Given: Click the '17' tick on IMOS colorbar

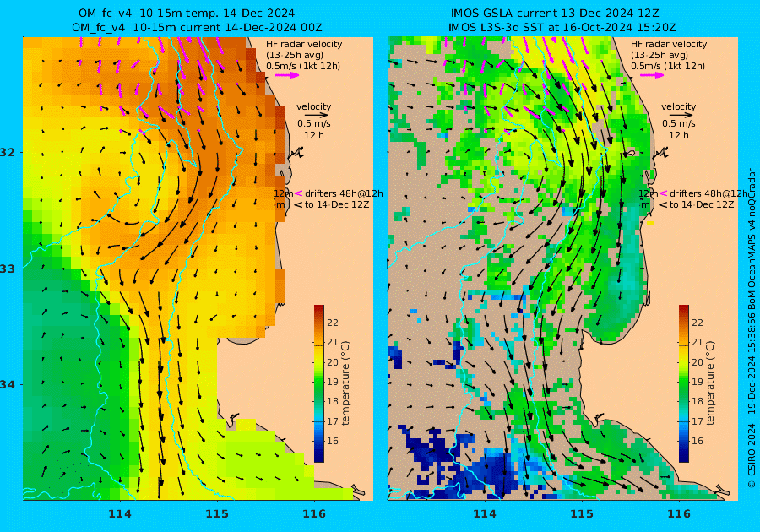Looking at the screenshot, I should click(x=697, y=421).
